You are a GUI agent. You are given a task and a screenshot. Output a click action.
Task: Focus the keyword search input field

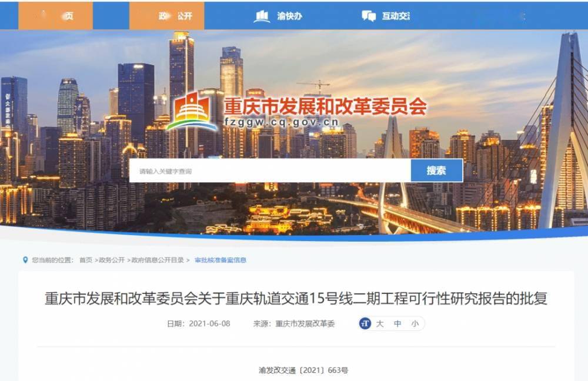tap(270, 171)
